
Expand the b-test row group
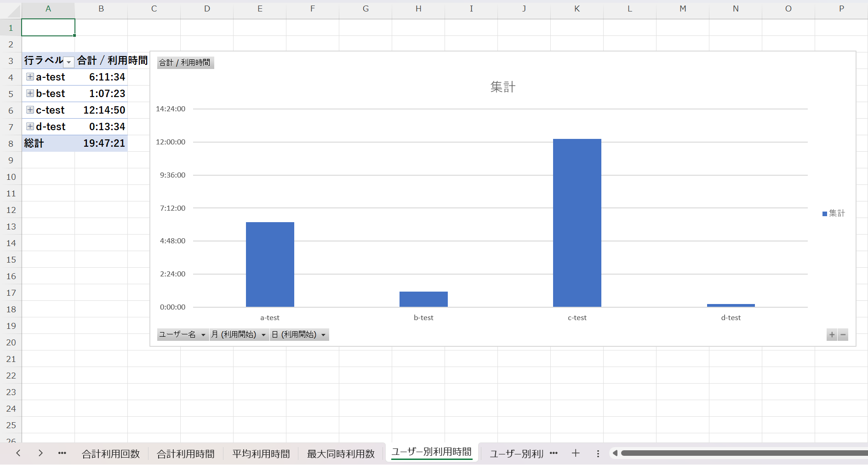tap(30, 93)
